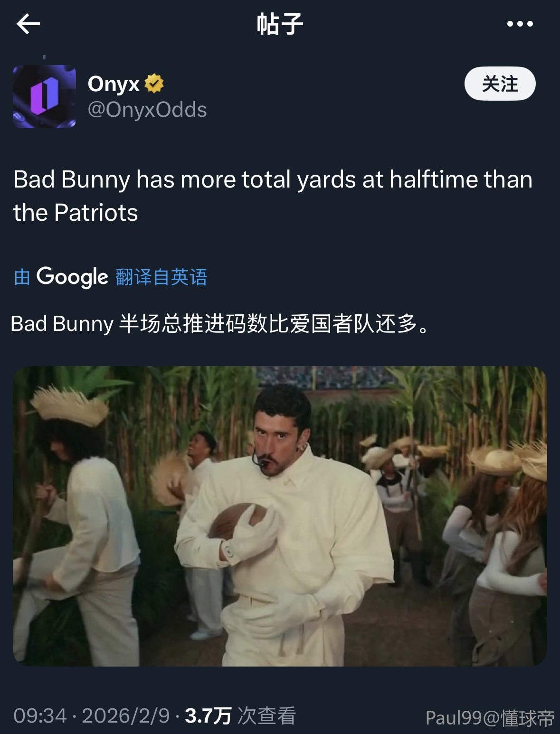The height and width of the screenshot is (734, 560).
Task: Tap the Paul99@懂球帝 watermark
Action: pos(490,718)
